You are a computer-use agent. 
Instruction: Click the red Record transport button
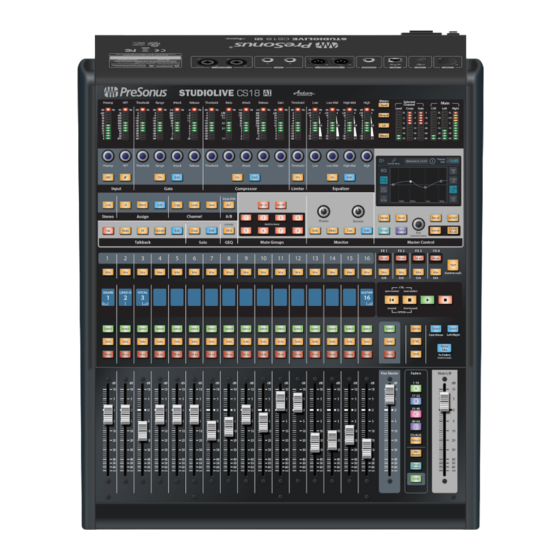(445, 300)
